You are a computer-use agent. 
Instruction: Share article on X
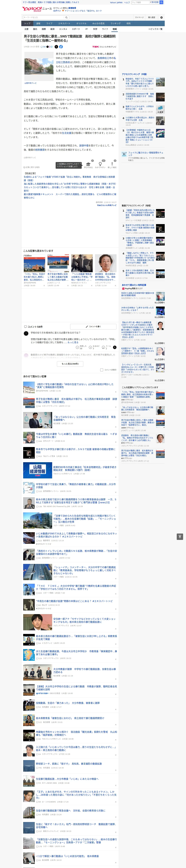[56, 47]
